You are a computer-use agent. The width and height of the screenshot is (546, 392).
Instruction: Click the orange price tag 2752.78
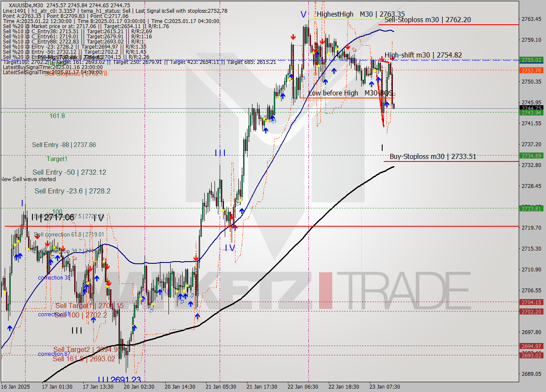(x=531, y=70)
